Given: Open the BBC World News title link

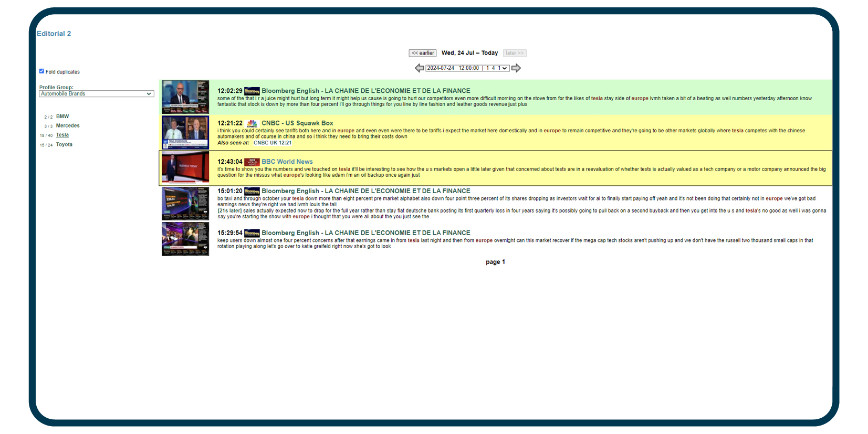Looking at the screenshot, I should pyautogui.click(x=287, y=162).
